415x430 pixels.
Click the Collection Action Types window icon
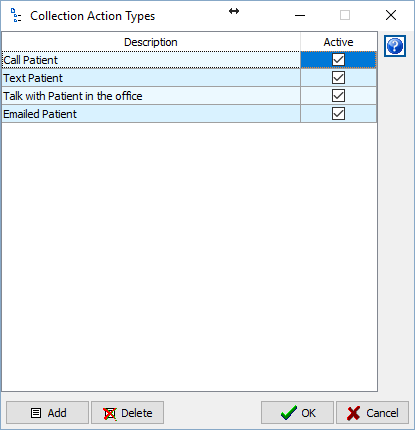[x=16, y=15]
